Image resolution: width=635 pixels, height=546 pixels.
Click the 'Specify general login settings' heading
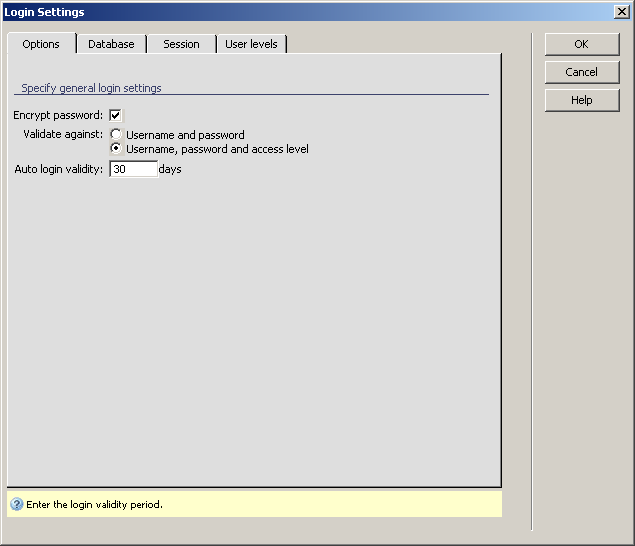pos(91,88)
